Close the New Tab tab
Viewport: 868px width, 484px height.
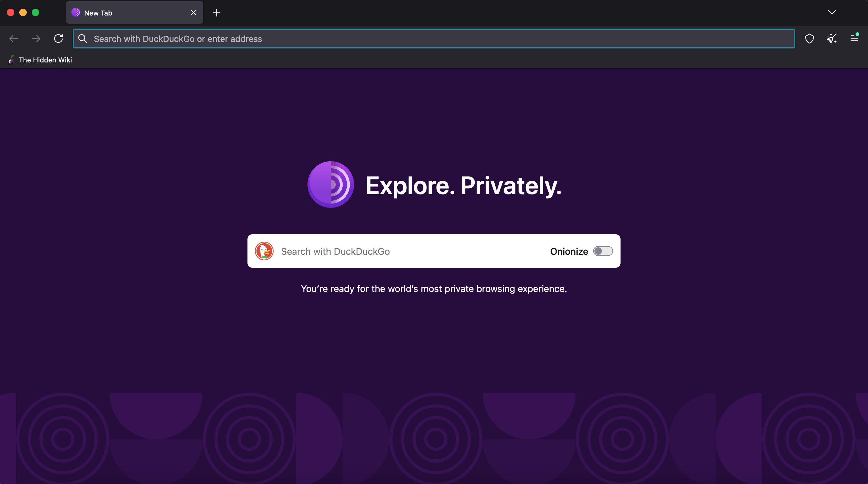tap(193, 12)
